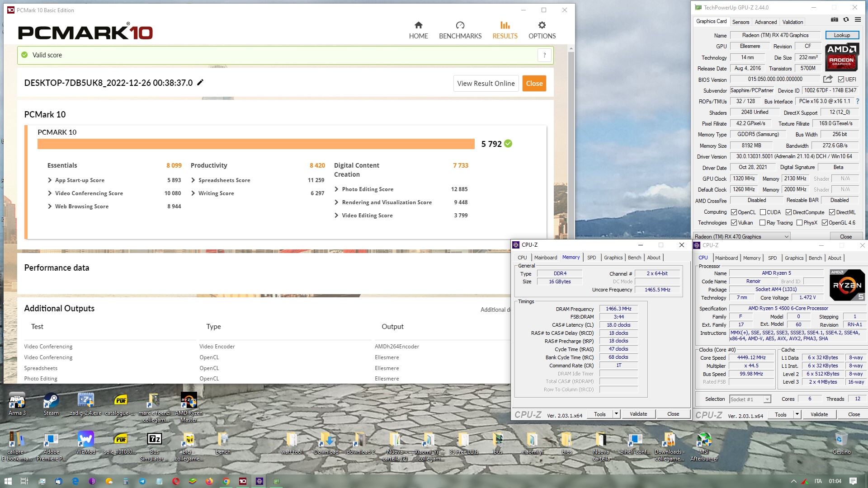
Task: Click Validate in the Memory CPU-Z window
Action: tap(638, 414)
